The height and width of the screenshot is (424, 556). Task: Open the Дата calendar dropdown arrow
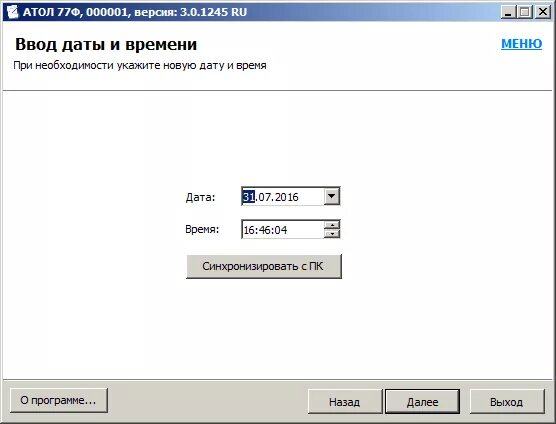332,196
